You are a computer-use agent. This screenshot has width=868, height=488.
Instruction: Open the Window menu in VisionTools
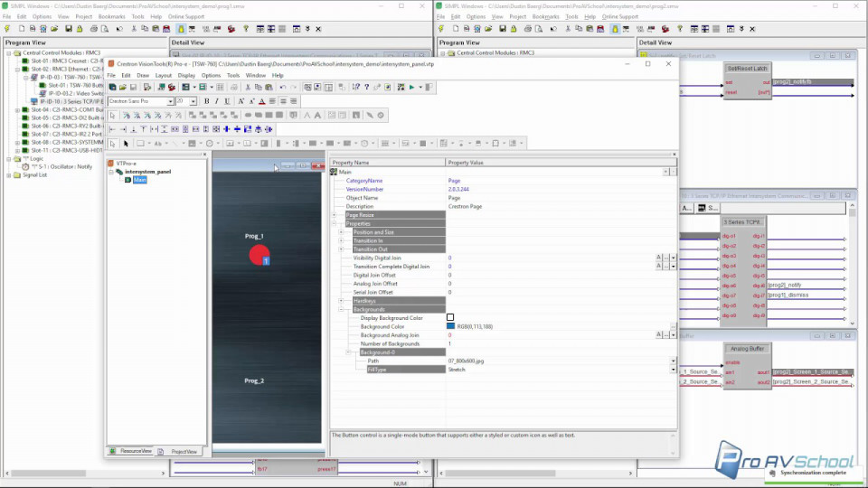[x=256, y=75]
